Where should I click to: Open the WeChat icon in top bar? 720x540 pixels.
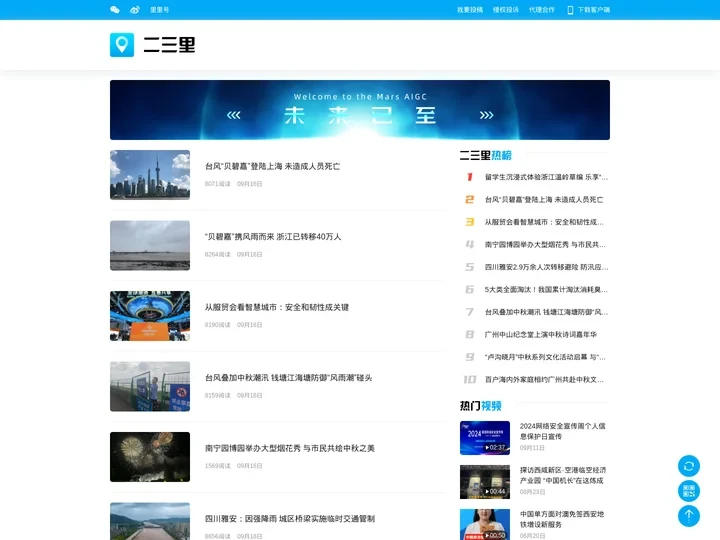click(115, 10)
